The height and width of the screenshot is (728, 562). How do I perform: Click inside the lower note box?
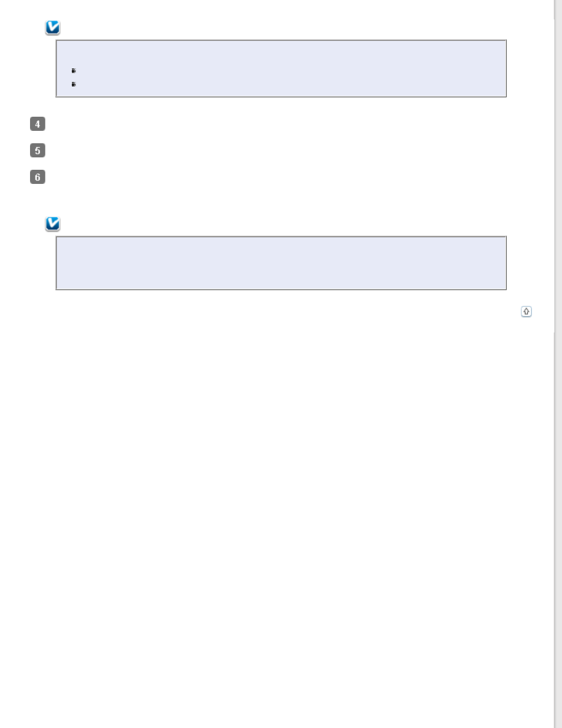click(281, 263)
